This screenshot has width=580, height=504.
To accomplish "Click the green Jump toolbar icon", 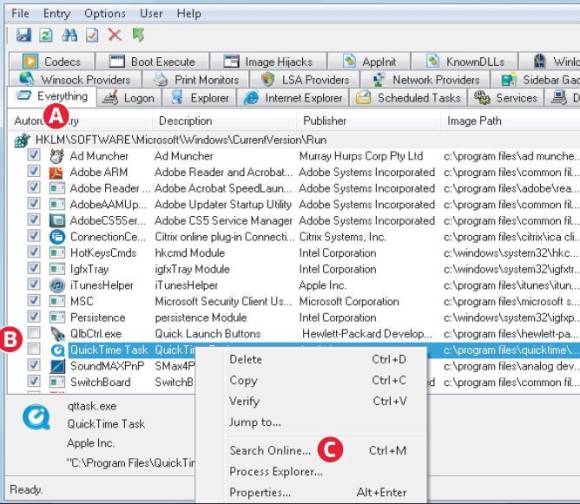I will coord(138,35).
